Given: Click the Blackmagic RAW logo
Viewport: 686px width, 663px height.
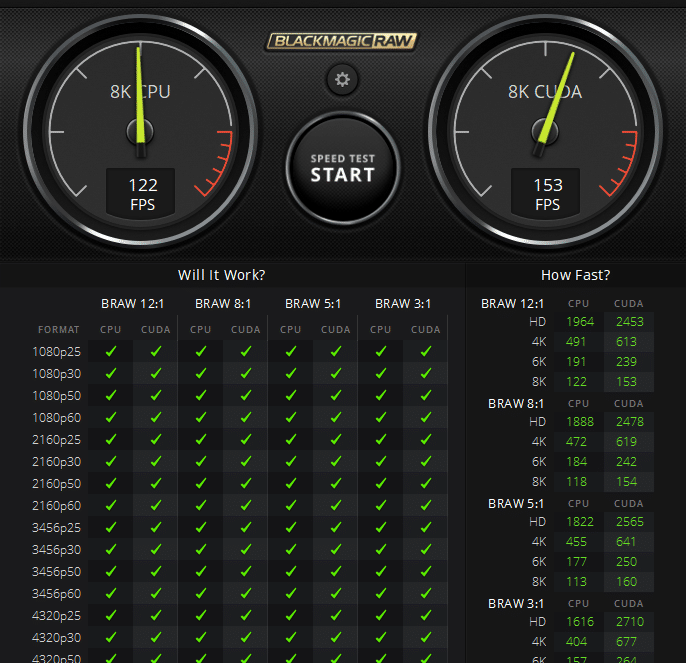Looking at the screenshot, I should 342,42.
